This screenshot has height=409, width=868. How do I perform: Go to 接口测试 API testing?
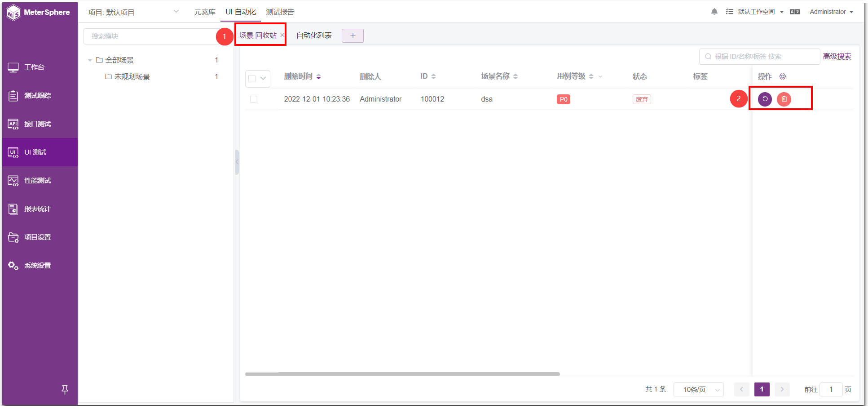click(x=40, y=124)
